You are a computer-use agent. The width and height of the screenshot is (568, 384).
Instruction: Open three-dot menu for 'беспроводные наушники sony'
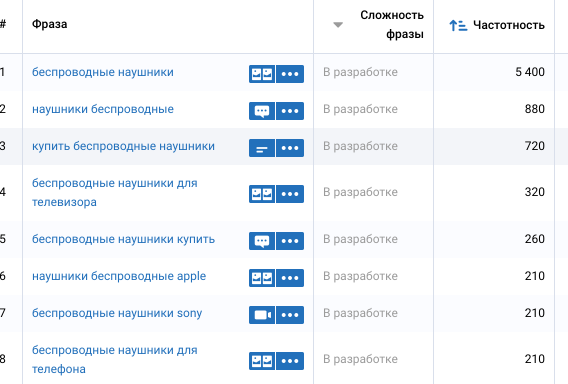290,315
